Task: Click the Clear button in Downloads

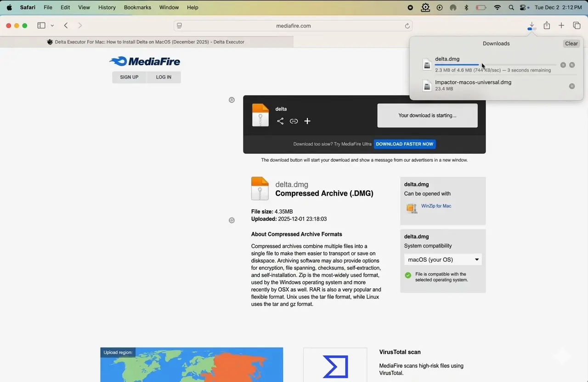Action: coord(571,44)
